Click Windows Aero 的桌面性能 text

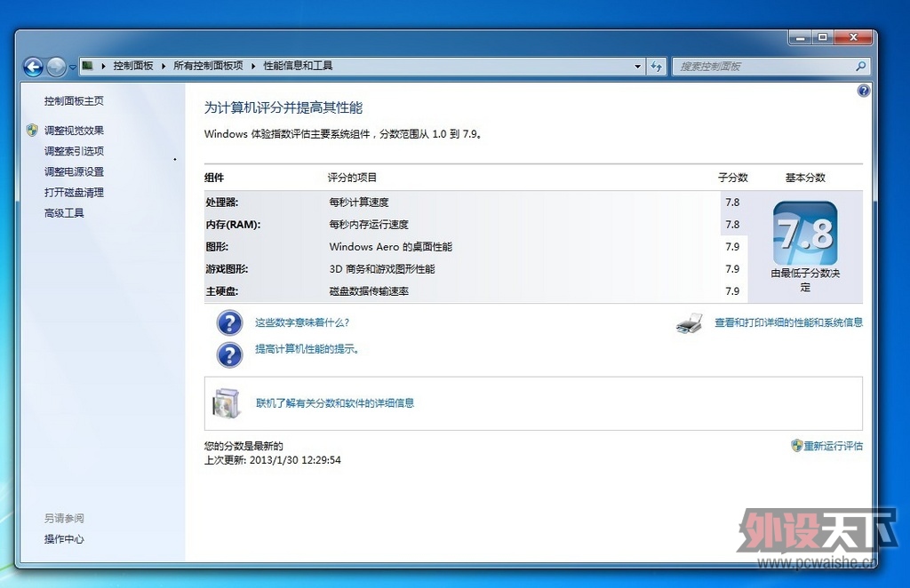click(x=391, y=246)
